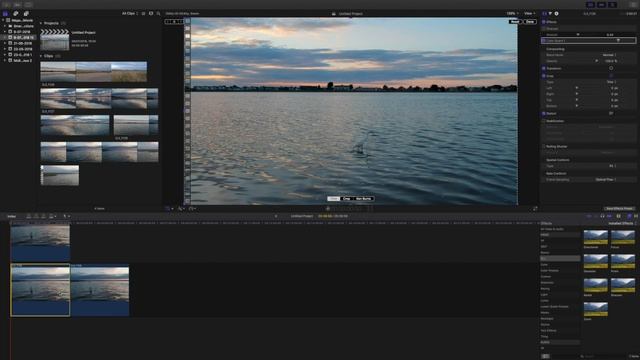This screenshot has height=360, width=640.
Task: Open the viewer View options dropdown
Action: point(529,13)
